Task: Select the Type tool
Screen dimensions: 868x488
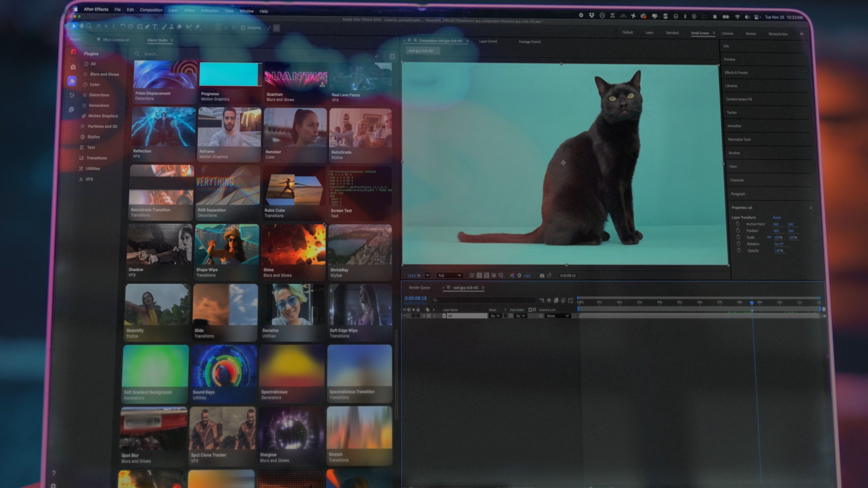Action: [155, 27]
